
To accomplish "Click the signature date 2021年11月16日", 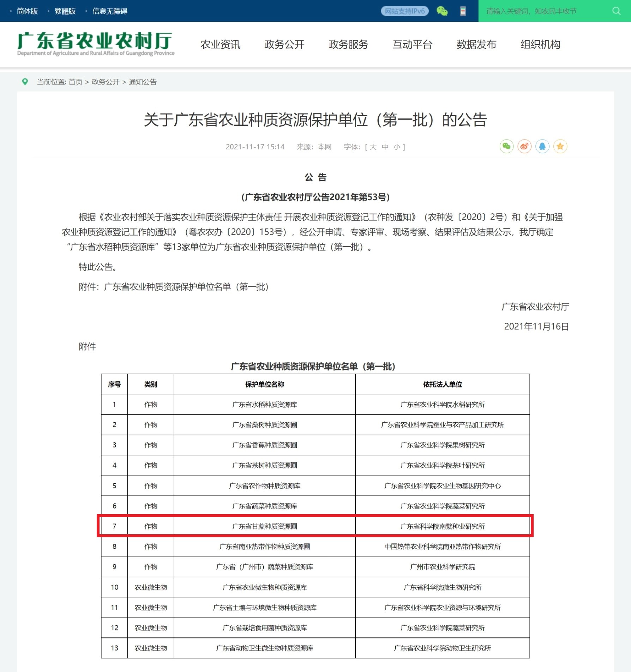I will coord(536,326).
